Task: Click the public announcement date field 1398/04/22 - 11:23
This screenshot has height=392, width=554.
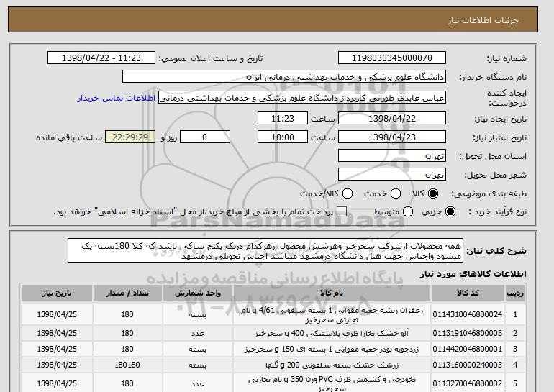Action: [x=101, y=58]
